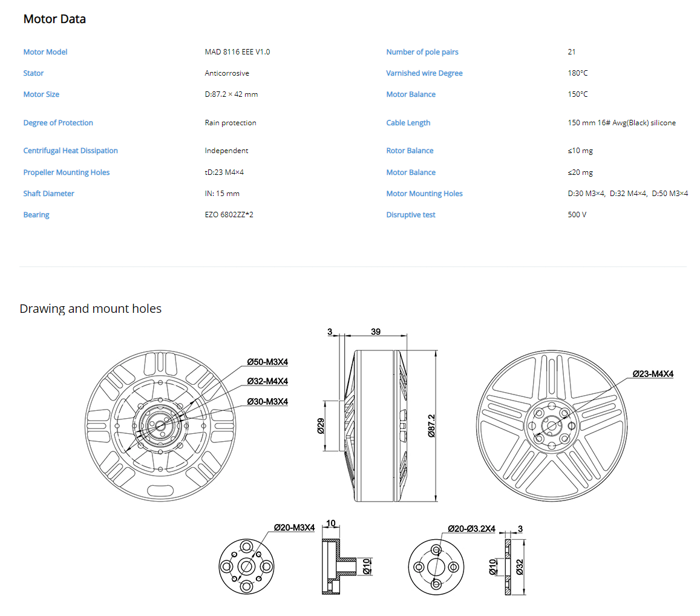Select the "Motor Size" label
This screenshot has height=616, width=700.
click(x=41, y=94)
